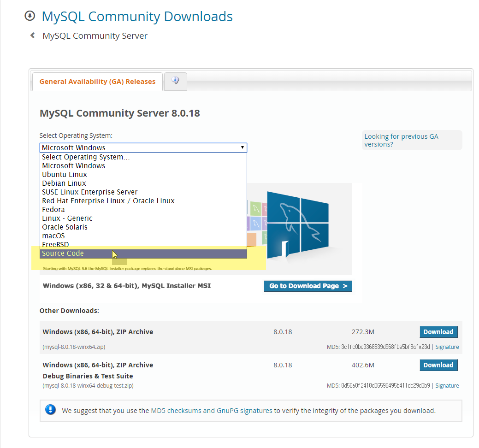Open MD5 checksums and GnuPG signatures link

[x=212, y=411]
